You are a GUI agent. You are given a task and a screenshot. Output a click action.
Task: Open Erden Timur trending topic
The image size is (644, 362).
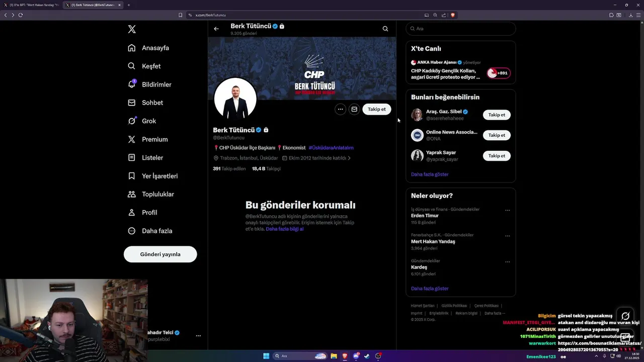pyautogui.click(x=425, y=215)
